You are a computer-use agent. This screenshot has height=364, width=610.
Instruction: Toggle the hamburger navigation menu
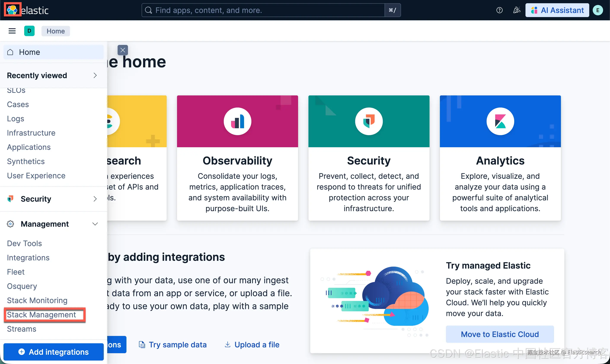(12, 31)
